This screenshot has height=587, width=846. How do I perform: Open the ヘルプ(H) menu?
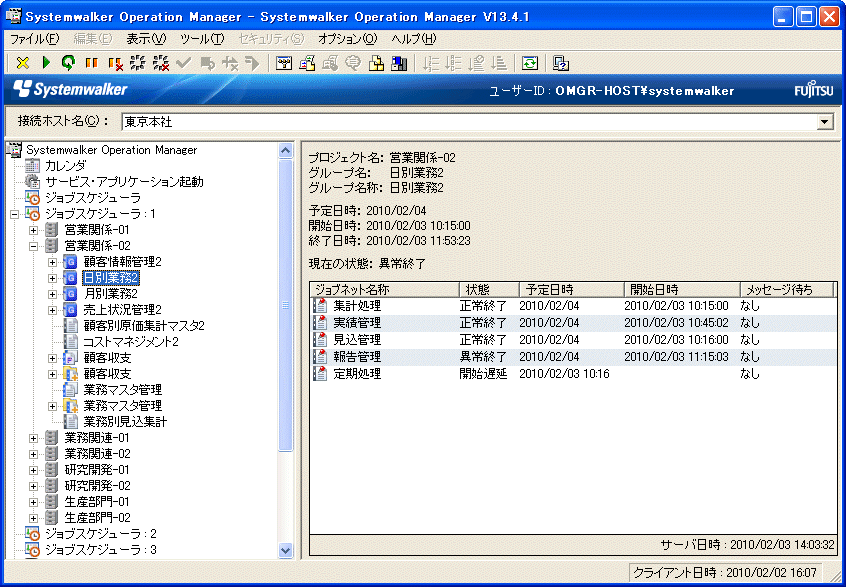click(x=414, y=39)
